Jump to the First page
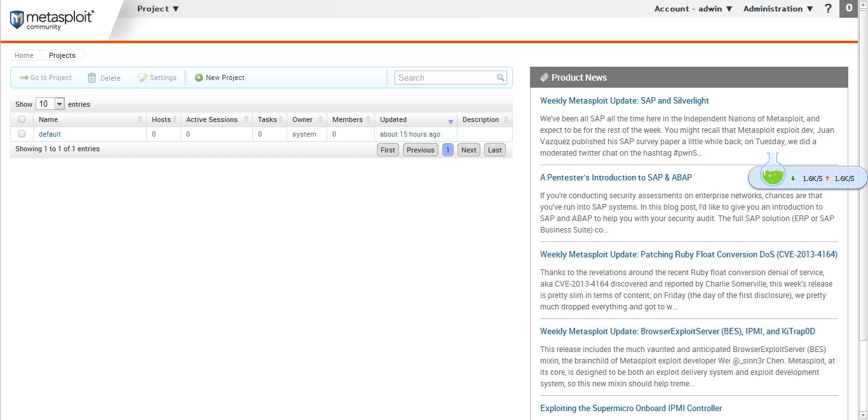The width and height of the screenshot is (868, 420). [388, 150]
